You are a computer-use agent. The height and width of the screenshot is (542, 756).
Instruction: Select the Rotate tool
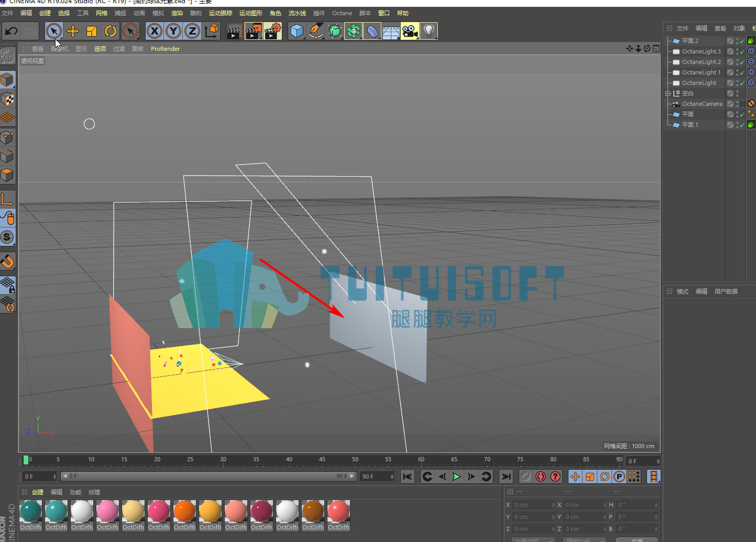point(111,31)
